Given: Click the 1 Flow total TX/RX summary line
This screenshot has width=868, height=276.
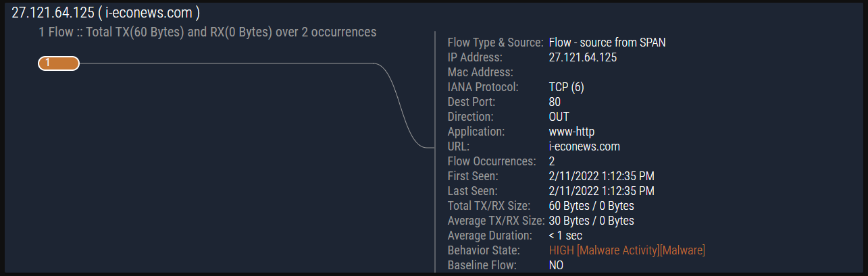Looking at the screenshot, I should tap(207, 32).
